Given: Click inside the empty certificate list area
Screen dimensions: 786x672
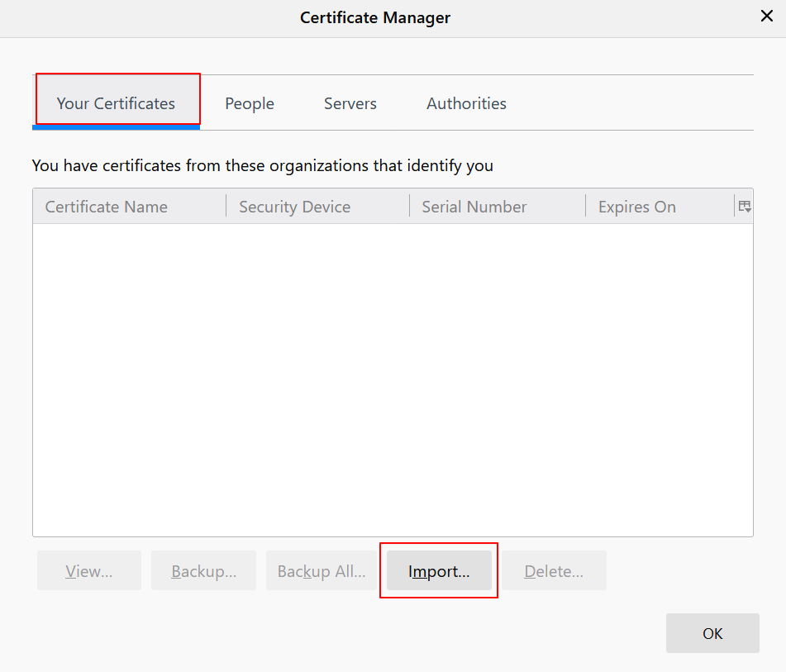Looking at the screenshot, I should 393,380.
